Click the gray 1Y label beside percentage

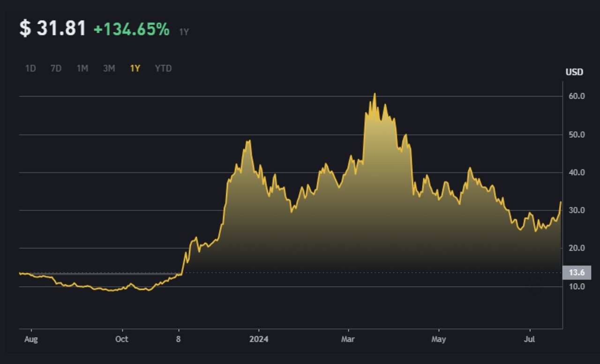pos(184,32)
